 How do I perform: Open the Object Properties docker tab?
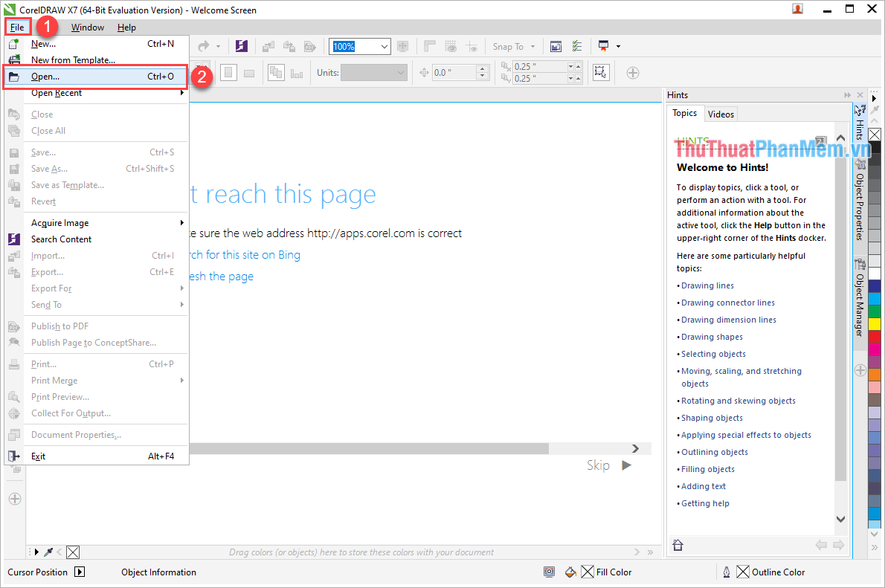coord(860,201)
